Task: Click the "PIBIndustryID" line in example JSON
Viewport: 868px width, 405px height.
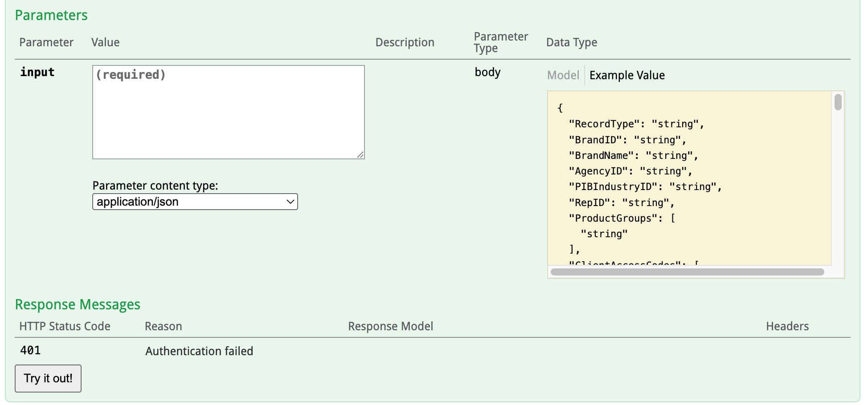Action: [645, 187]
